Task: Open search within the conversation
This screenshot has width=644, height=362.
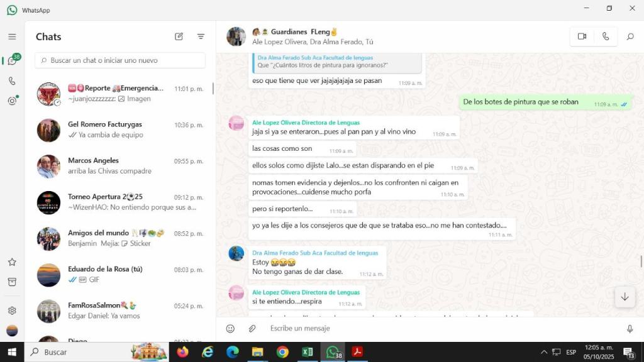Action: pyautogui.click(x=630, y=36)
